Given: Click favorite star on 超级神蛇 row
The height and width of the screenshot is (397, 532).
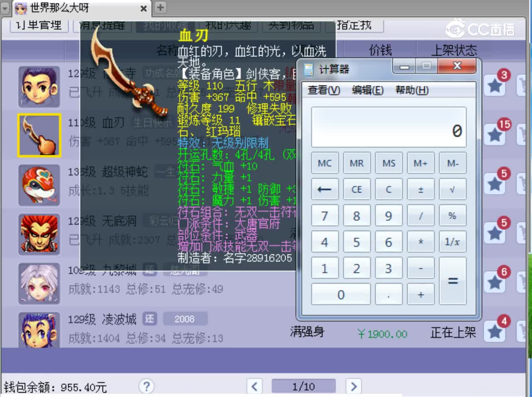Looking at the screenshot, I should 495,184.
